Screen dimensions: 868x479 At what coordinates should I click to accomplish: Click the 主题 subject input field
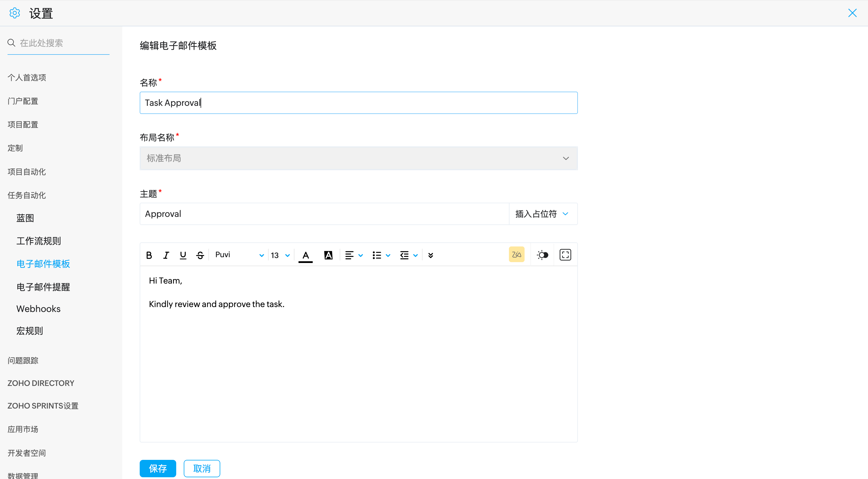tap(323, 214)
